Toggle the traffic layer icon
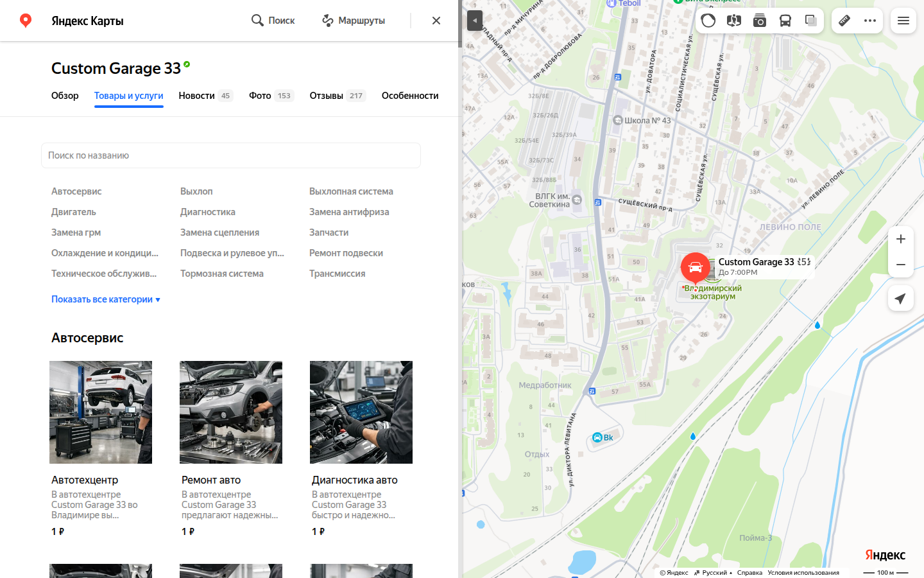This screenshot has width=924, height=578. coord(708,21)
